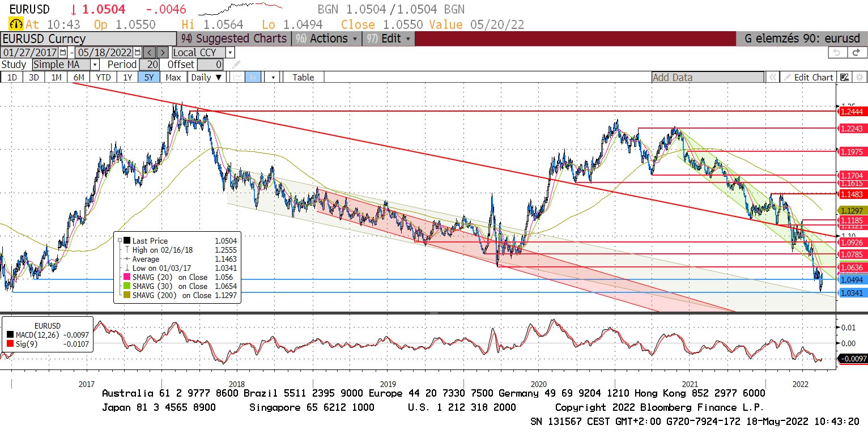
Task: Select the candlestick chart type icon
Action: (253, 77)
